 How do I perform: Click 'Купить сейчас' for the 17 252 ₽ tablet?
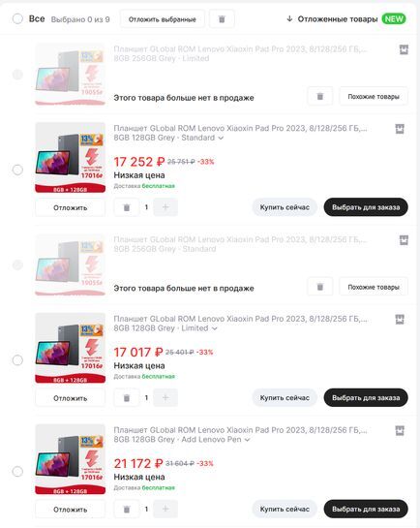(x=285, y=207)
